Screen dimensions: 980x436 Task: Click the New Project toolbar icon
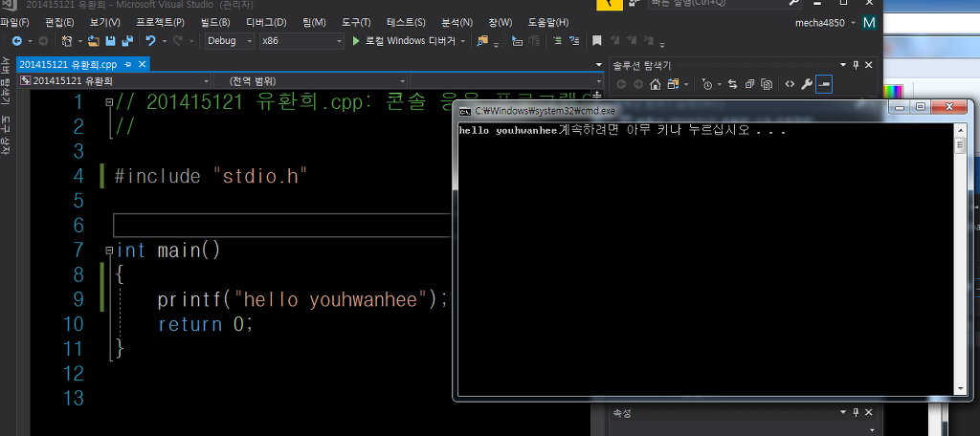[x=67, y=40]
